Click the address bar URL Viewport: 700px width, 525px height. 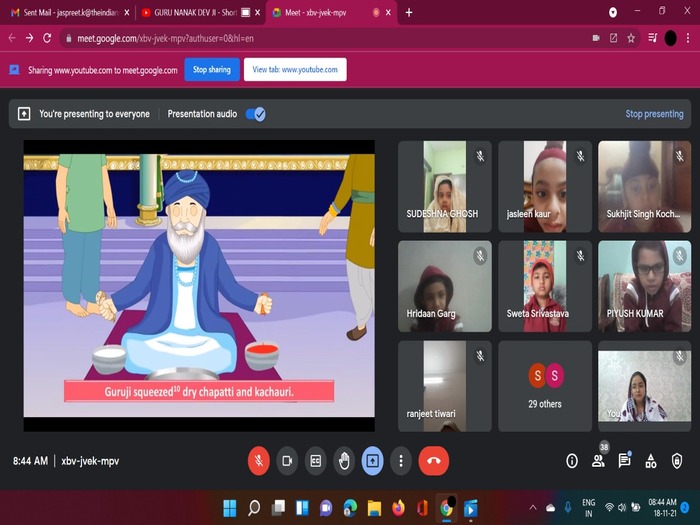[x=165, y=39]
